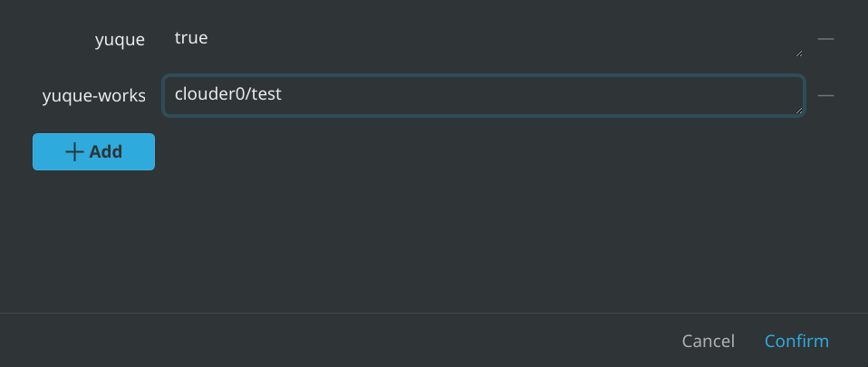Click the Add button's text label
The width and height of the screenshot is (868, 367).
click(106, 152)
